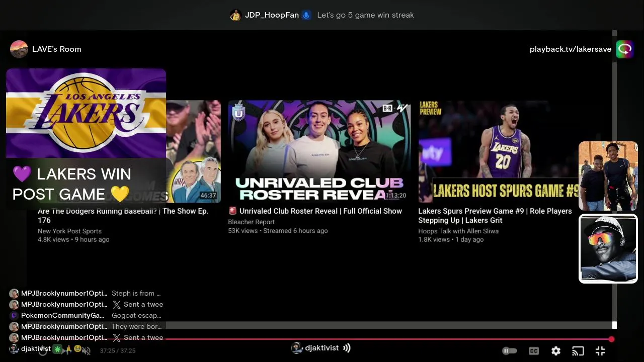
Task: Select the 'Let's go 5 game win streak' message
Action: (365, 15)
